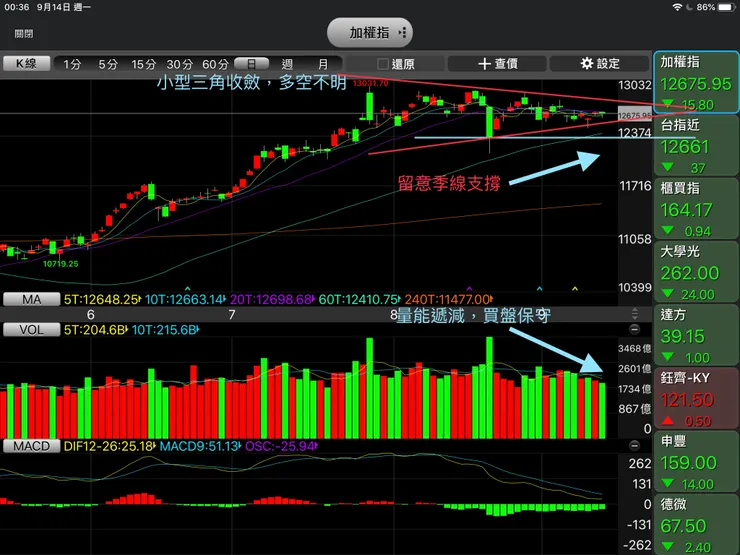740x555 pixels.
Task: Select 申豐 stock in watchlist
Action: [696, 462]
